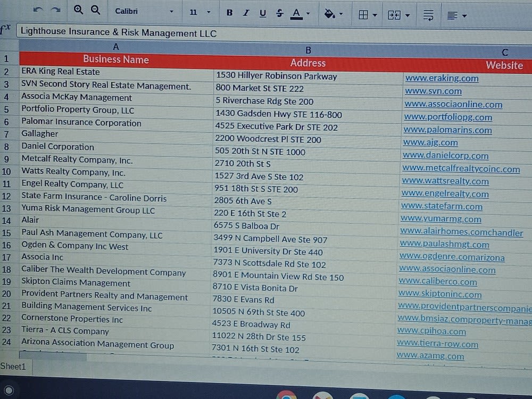The height and width of the screenshot is (399, 532).
Task: Select the Daniel Corporation cell
Action: 116,147
